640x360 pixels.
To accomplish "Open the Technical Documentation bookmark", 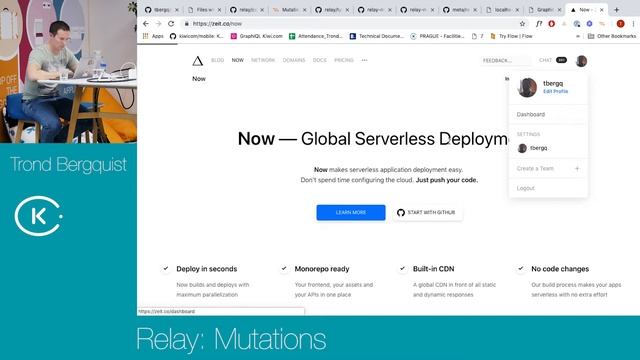I will click(x=377, y=36).
